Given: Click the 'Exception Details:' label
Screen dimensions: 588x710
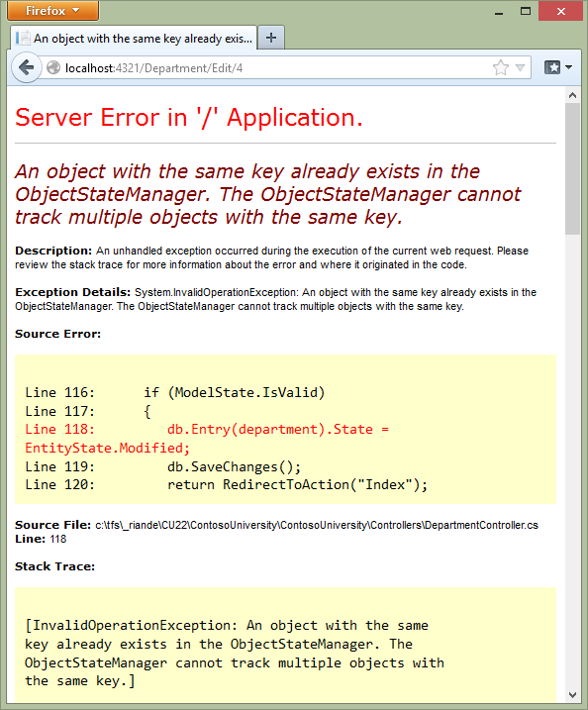Looking at the screenshot, I should coord(72,292).
